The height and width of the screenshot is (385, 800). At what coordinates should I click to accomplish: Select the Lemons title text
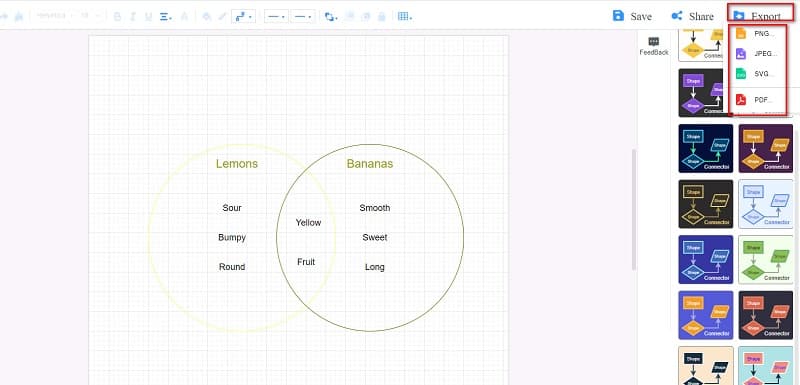237,164
